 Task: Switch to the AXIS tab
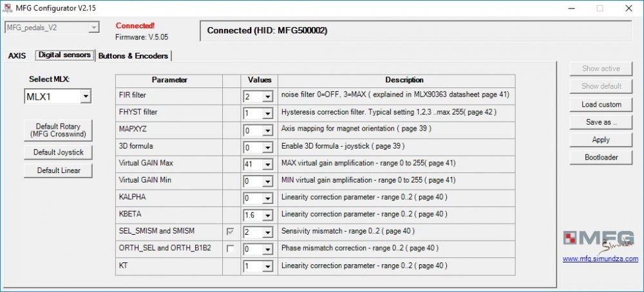(x=17, y=56)
